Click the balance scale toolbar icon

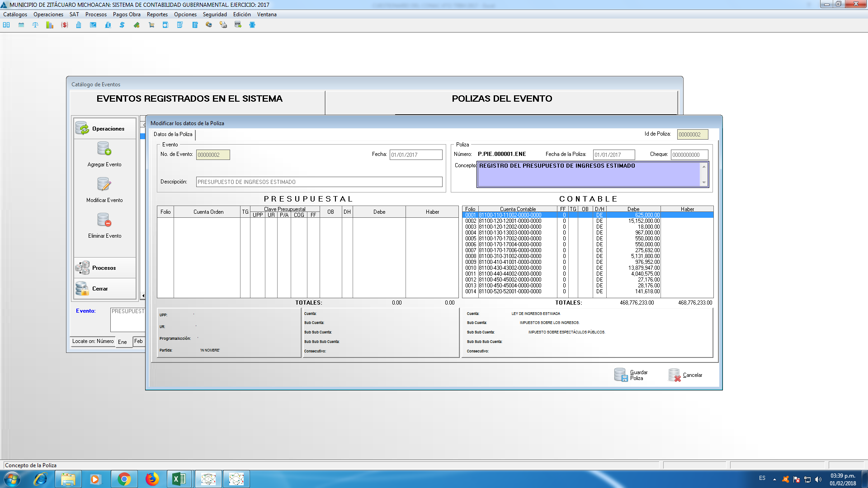click(35, 25)
